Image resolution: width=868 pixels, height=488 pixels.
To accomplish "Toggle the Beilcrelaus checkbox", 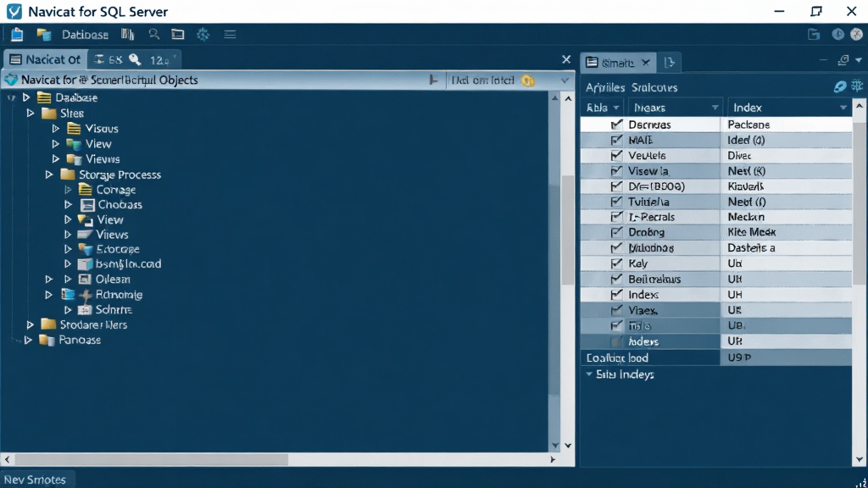I will [x=616, y=279].
